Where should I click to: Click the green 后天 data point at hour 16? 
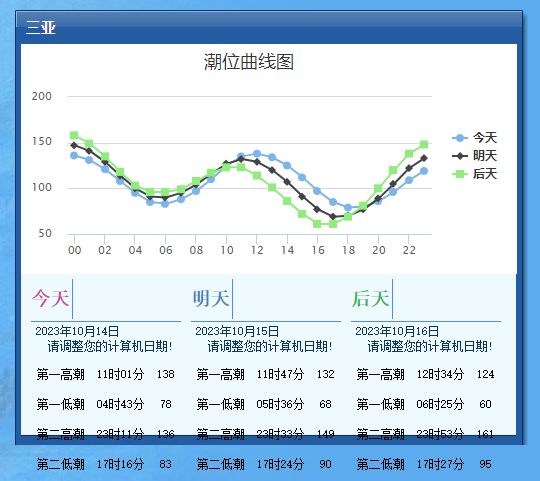[317, 224]
